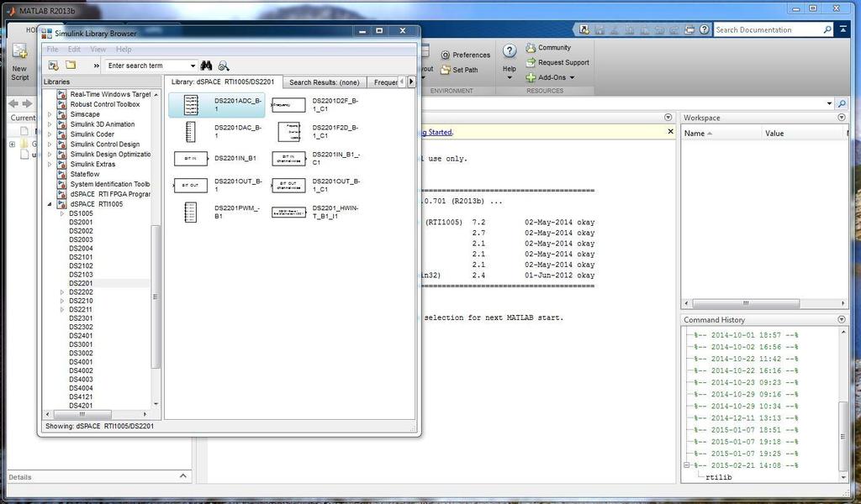Select the DS2201_HWINT_B1_I1 interrupt block

[289, 213]
